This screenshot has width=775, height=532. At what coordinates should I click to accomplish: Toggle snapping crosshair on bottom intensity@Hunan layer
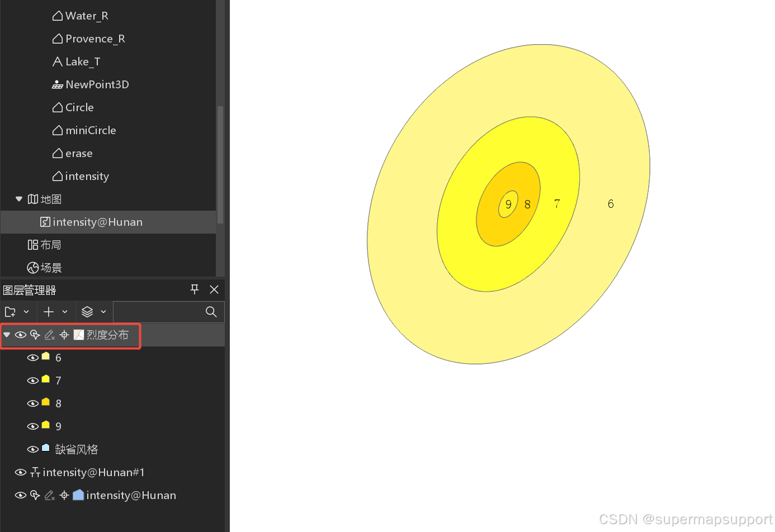64,495
